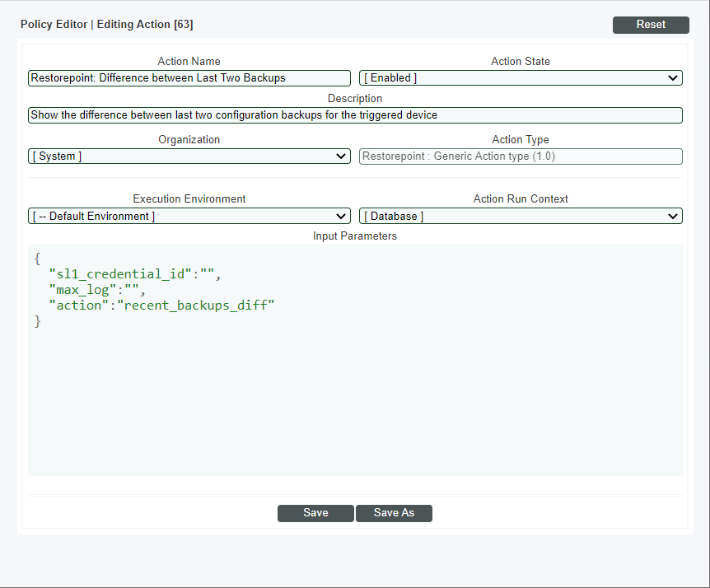Viewport: 710px width, 588px height.
Task: Expand the Action Run Context dropdown
Action: (521, 217)
